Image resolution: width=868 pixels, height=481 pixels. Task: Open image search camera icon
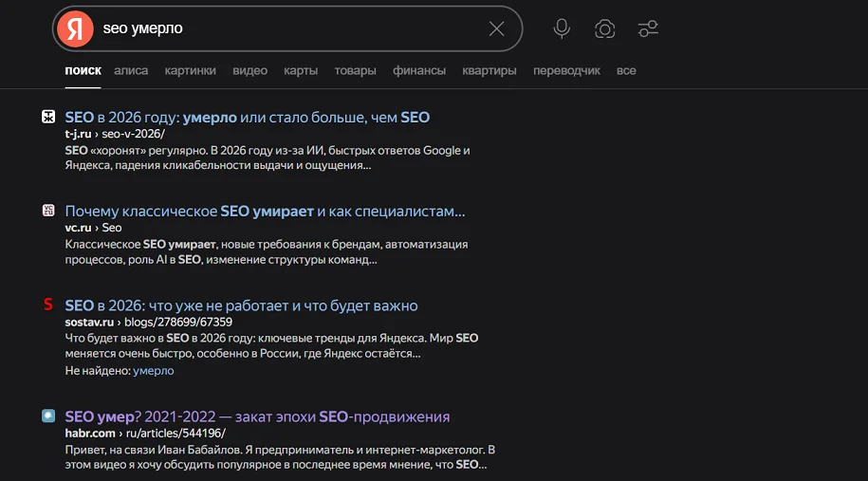[605, 28]
